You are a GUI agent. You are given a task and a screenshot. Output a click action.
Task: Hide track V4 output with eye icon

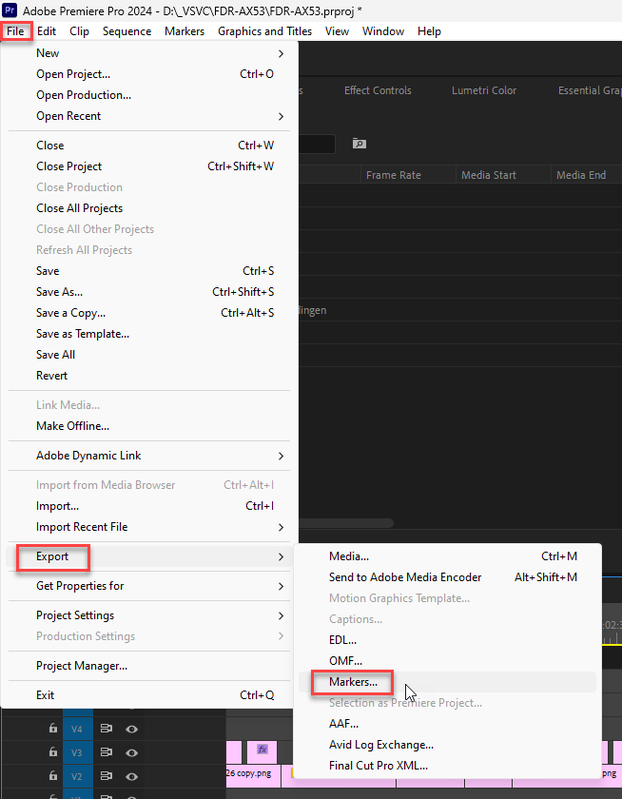[131, 729]
